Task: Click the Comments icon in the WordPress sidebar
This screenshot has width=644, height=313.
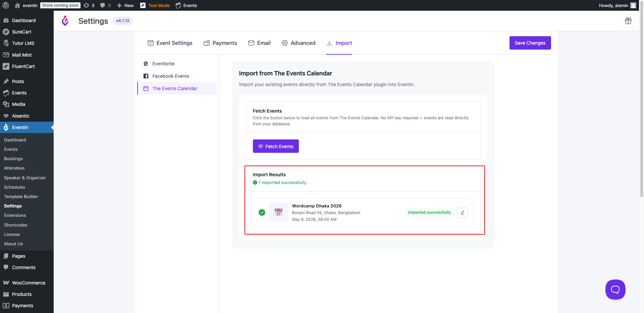Action: 6,267
